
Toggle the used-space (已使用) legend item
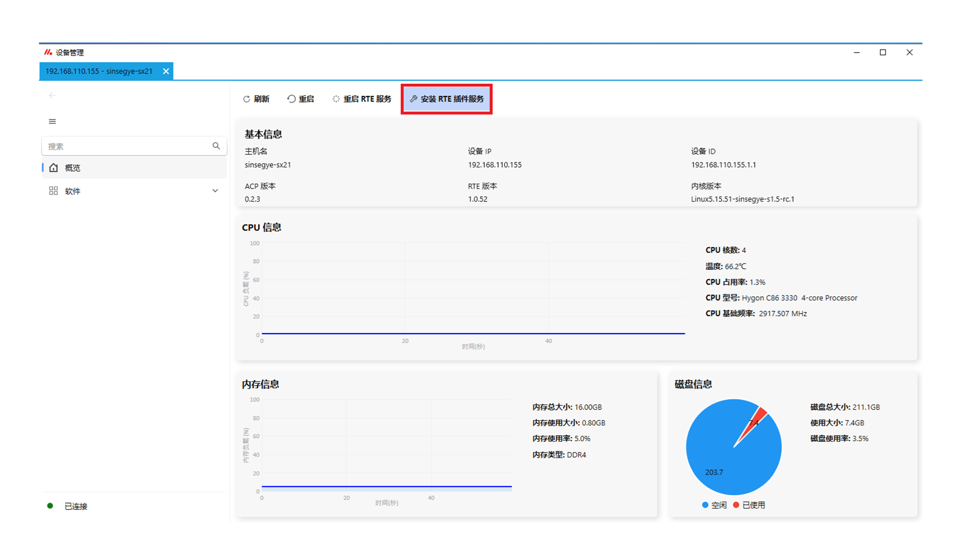[x=749, y=505]
